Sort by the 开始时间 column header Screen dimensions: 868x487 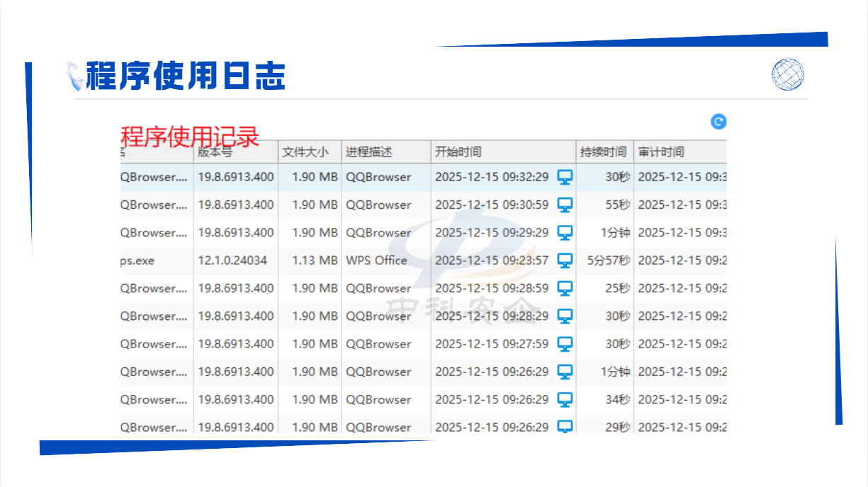[504, 151]
